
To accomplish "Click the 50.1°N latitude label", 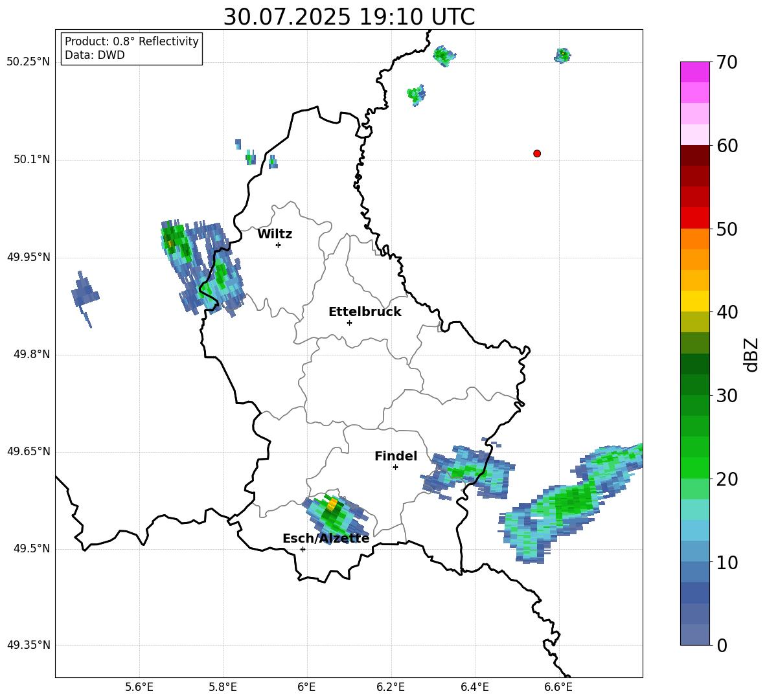I will click(x=32, y=160).
